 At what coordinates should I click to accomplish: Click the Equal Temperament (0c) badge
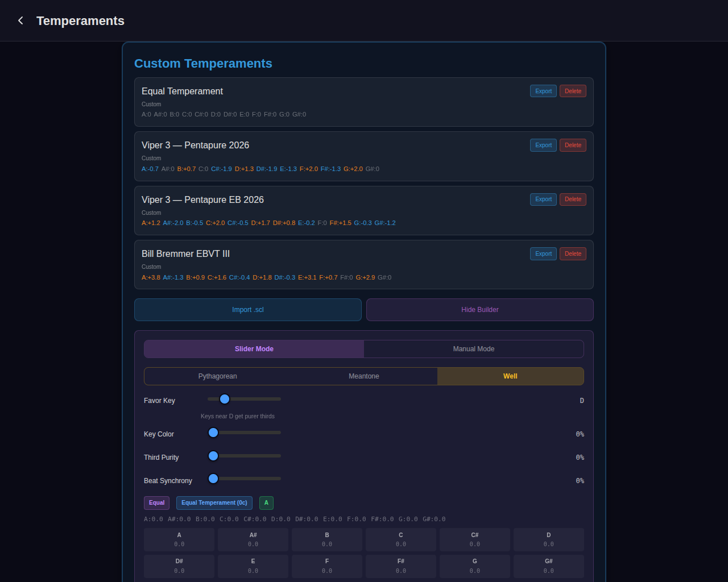(x=214, y=502)
